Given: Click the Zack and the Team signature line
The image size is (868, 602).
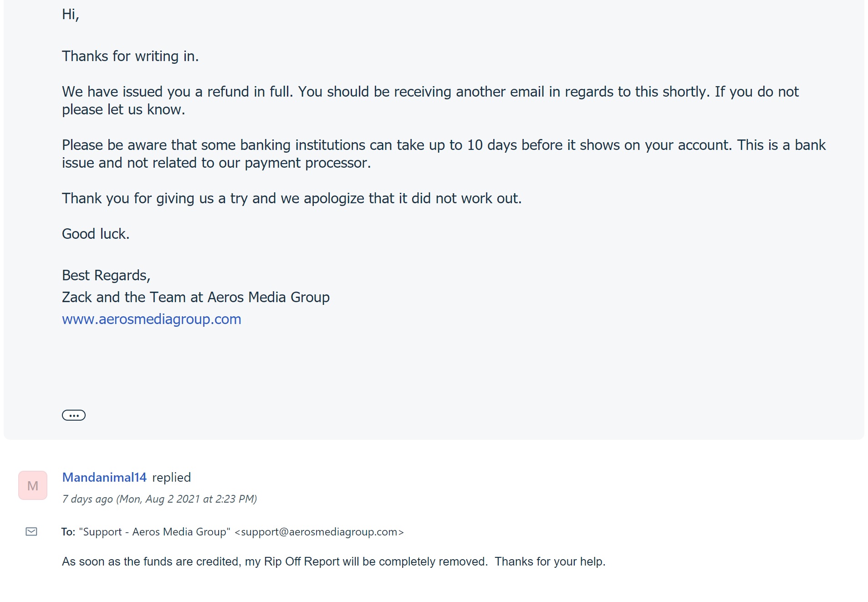Looking at the screenshot, I should [196, 297].
